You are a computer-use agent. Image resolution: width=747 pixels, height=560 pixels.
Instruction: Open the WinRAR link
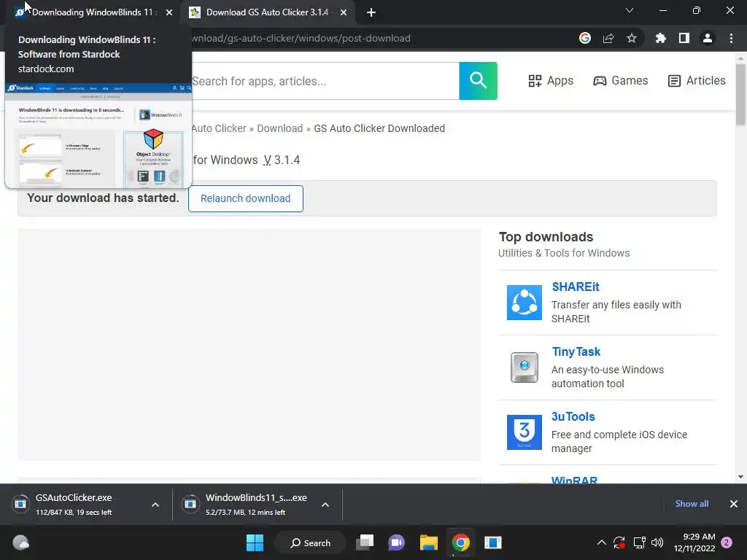(x=574, y=480)
